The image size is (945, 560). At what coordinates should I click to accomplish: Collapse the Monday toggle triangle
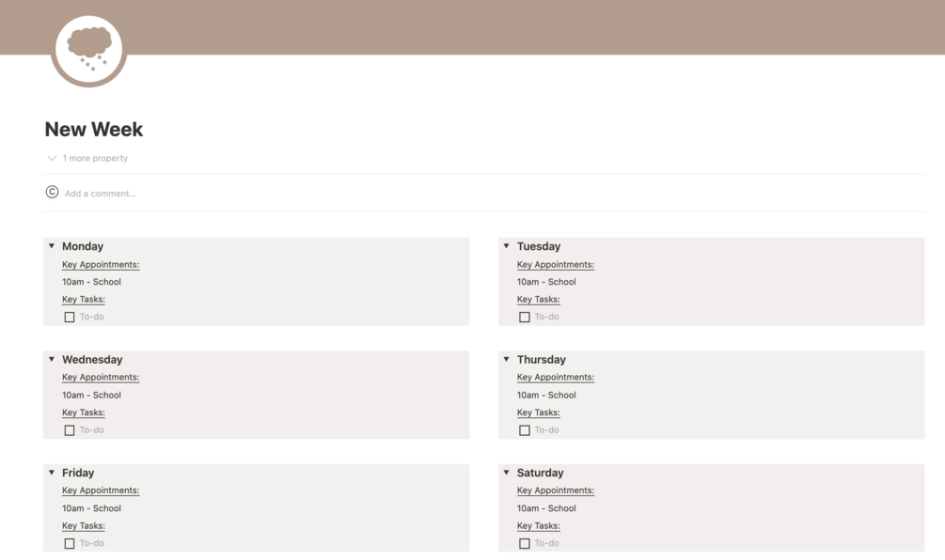coord(51,245)
